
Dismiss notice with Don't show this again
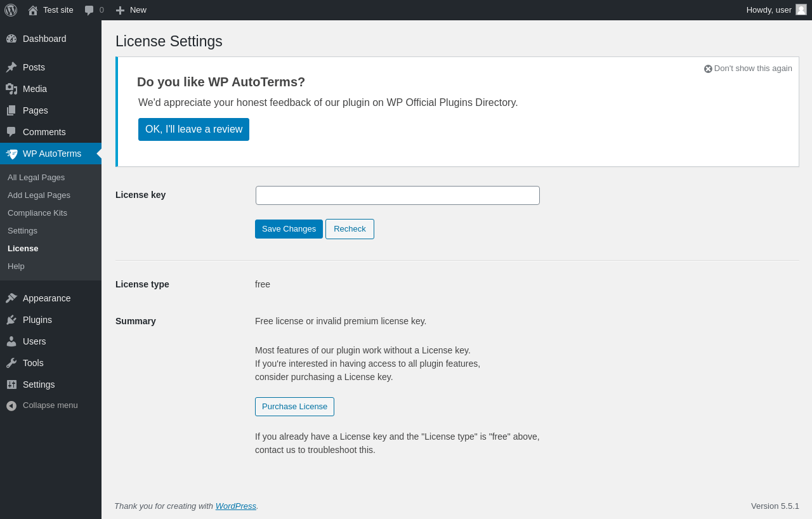pos(748,69)
